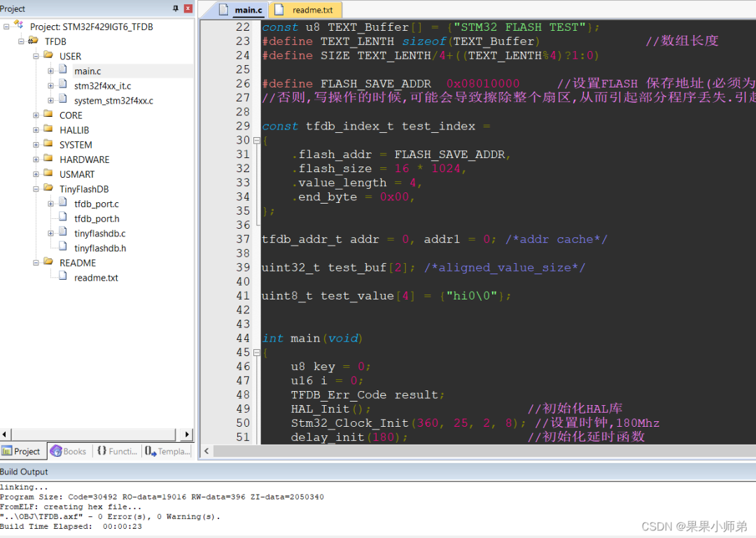The height and width of the screenshot is (538, 756).
Task: Select tinyflashdb.c file icon
Action: click(63, 233)
